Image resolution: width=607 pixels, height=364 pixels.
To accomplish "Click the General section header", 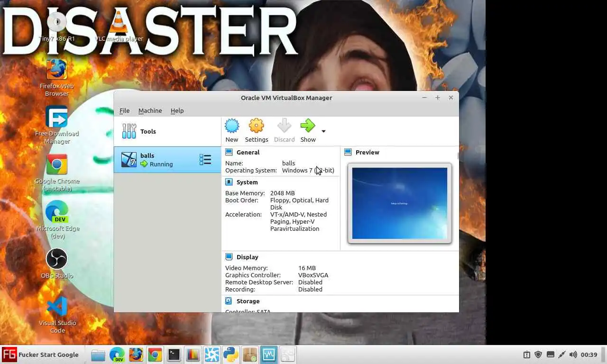I will (x=248, y=152).
